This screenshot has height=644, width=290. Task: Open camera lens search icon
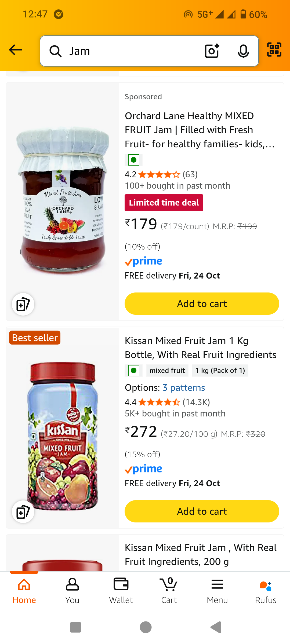[212, 51]
